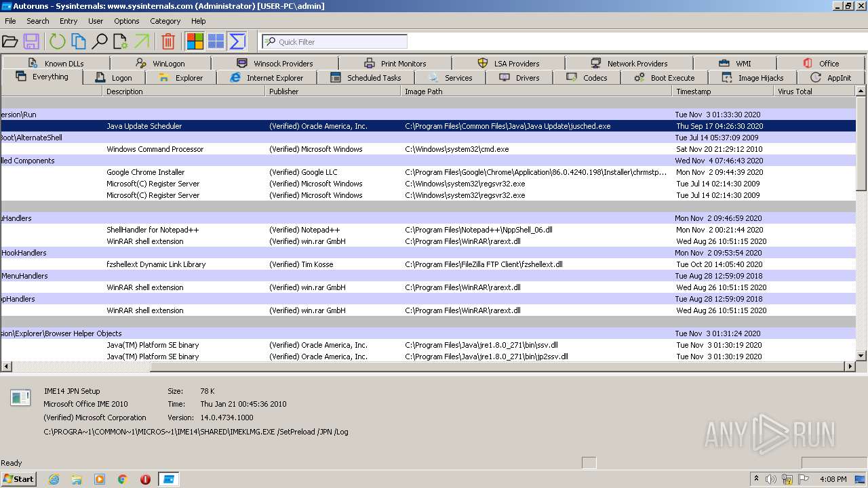Viewport: 868px width, 488px height.
Task: Switch to the Services tab
Action: click(450, 78)
